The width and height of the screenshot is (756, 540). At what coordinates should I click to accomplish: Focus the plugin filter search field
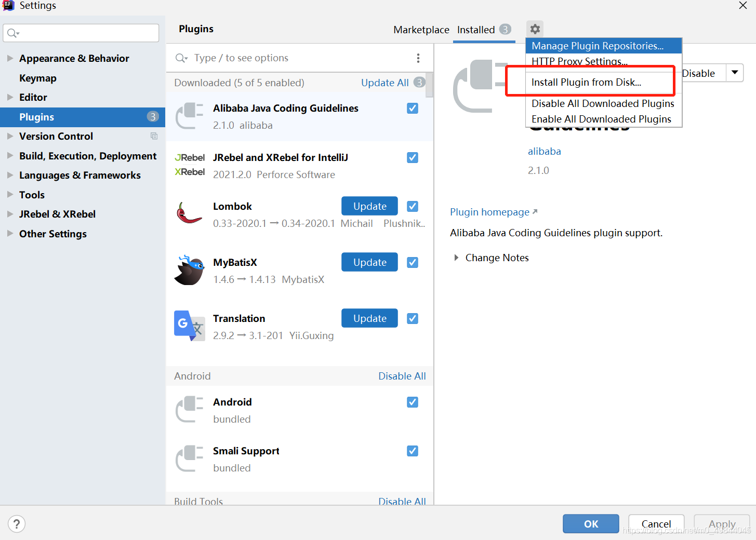pyautogui.click(x=299, y=58)
